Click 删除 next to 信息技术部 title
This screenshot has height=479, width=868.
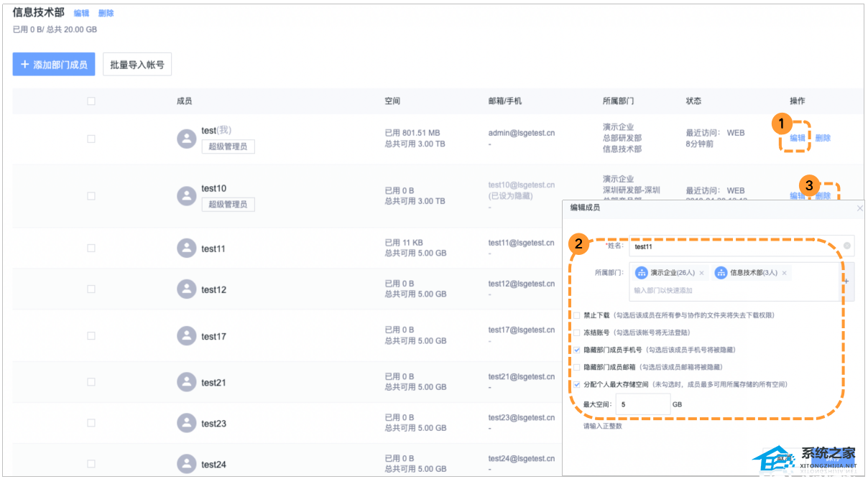coord(106,13)
